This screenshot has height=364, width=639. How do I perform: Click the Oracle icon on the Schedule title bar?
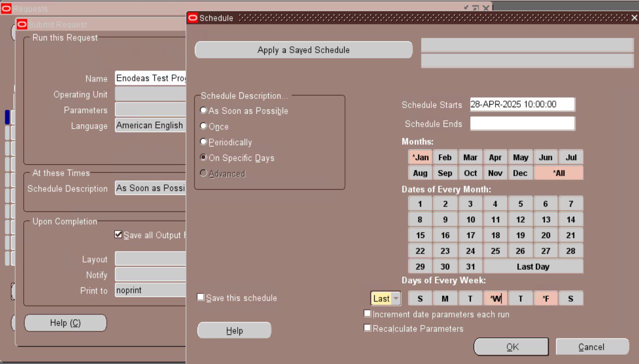click(192, 18)
